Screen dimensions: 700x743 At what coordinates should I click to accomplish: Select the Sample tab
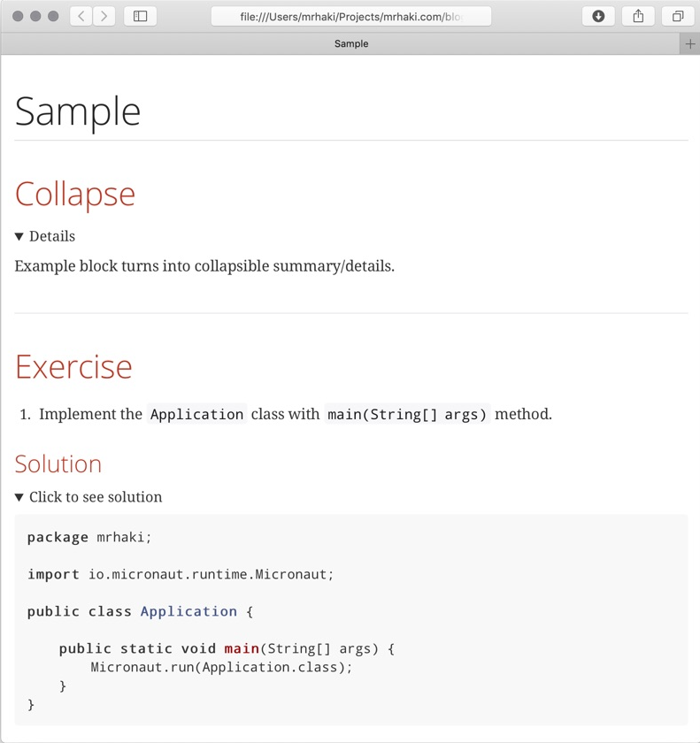click(x=351, y=43)
